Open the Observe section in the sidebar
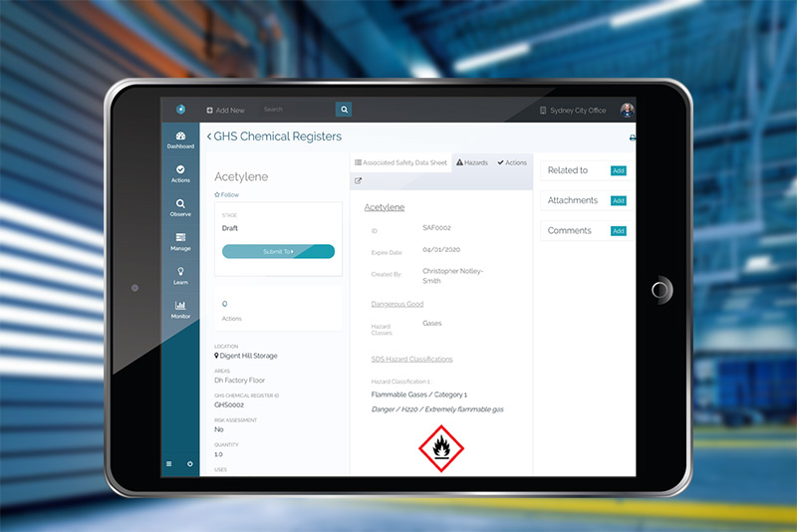 (x=180, y=207)
